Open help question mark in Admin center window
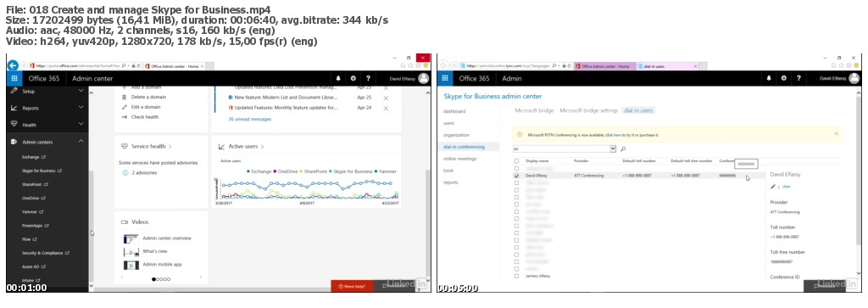Viewport: 868px width, 308px height. point(368,79)
